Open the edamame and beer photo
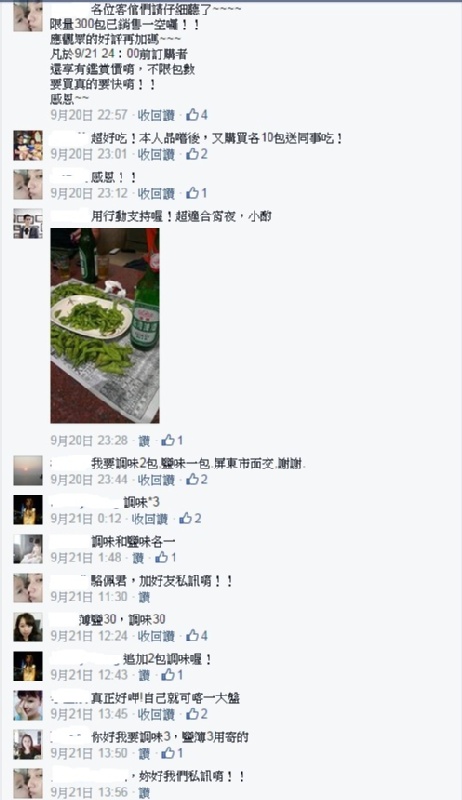The image size is (462, 800). click(105, 326)
